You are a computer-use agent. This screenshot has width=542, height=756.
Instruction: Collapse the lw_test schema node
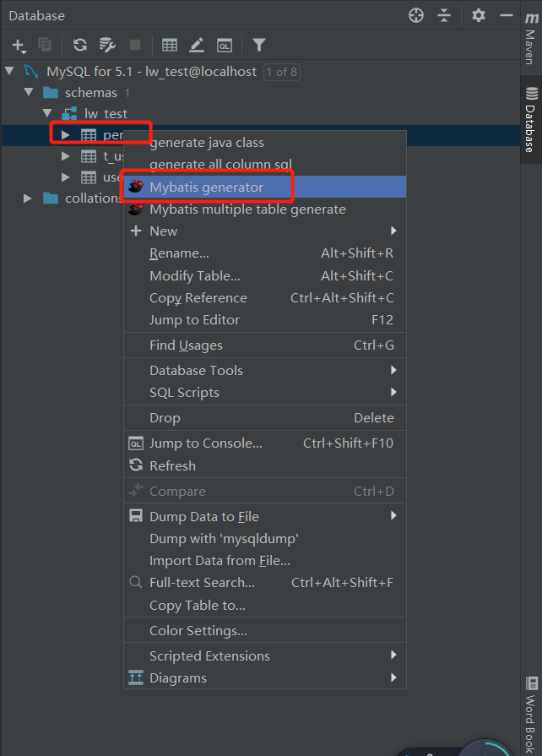pos(47,113)
